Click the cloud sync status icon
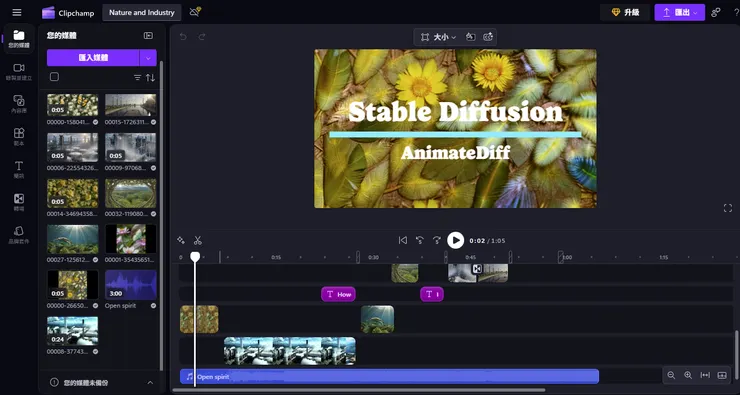The image size is (740, 395). pos(195,12)
